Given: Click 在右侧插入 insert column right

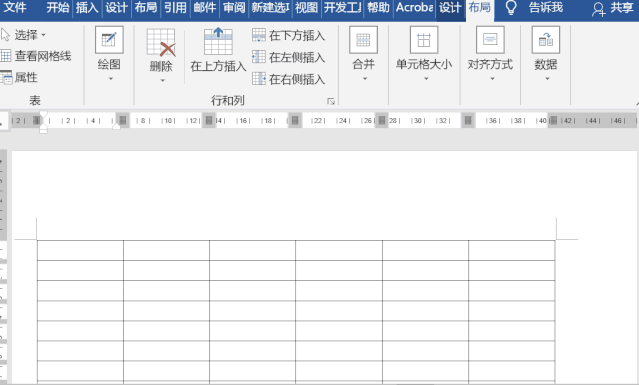Looking at the screenshot, I should pyautogui.click(x=289, y=79).
